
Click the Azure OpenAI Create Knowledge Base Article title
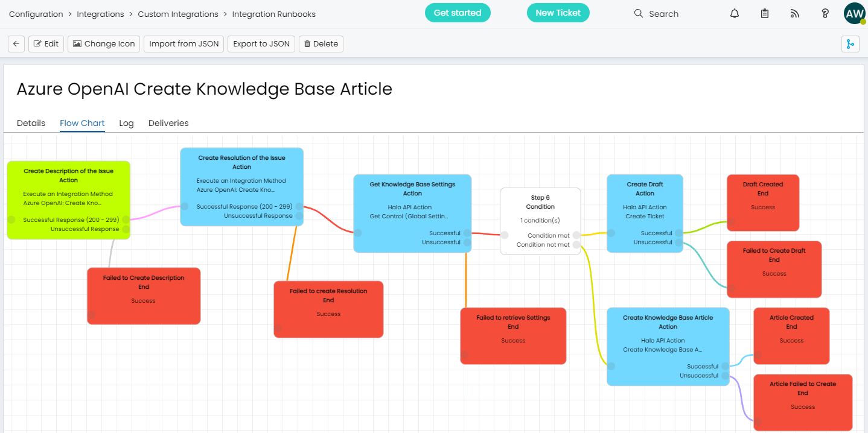(205, 89)
